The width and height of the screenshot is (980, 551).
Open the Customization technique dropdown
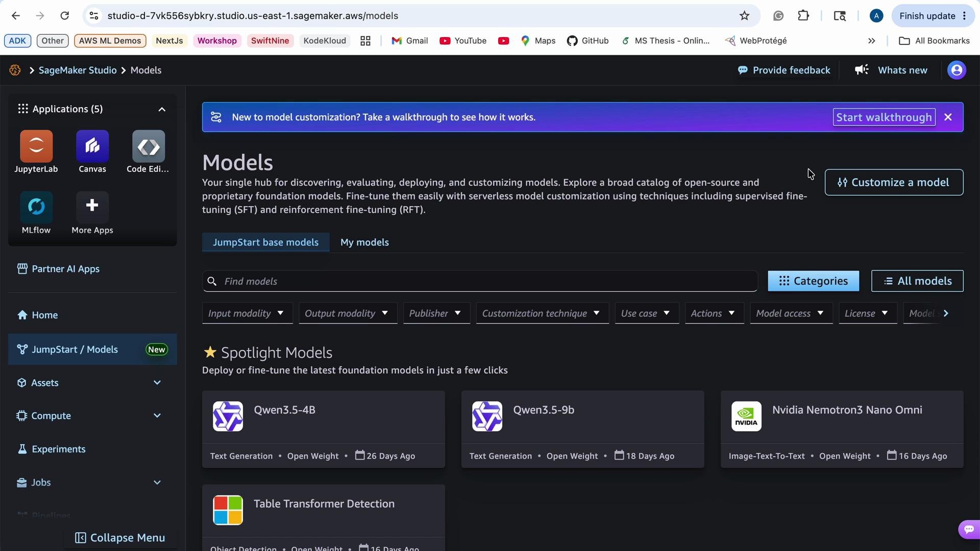(x=543, y=313)
